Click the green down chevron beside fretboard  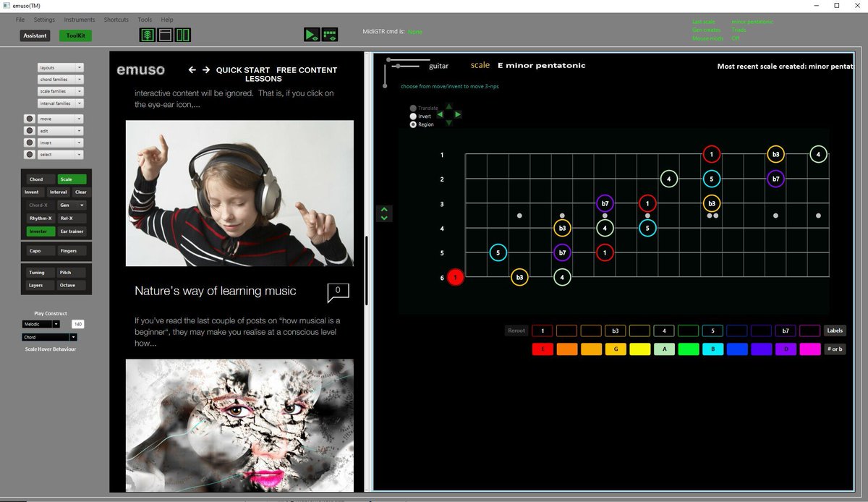pos(384,217)
